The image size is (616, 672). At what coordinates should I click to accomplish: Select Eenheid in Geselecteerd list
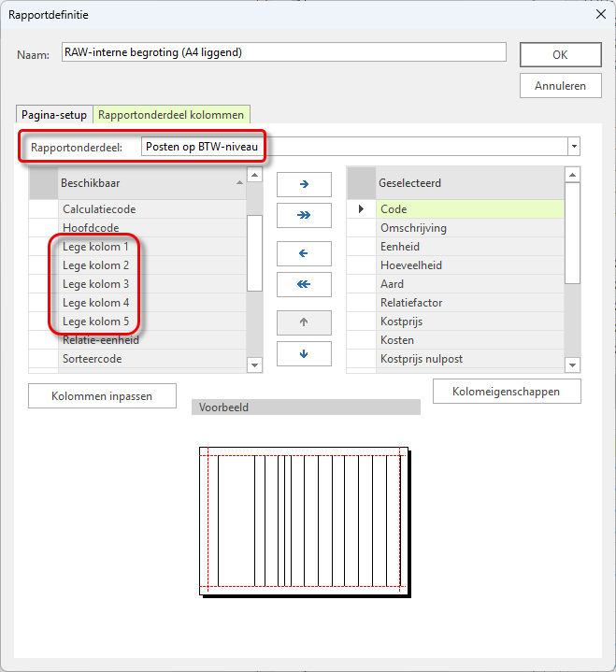point(470,247)
